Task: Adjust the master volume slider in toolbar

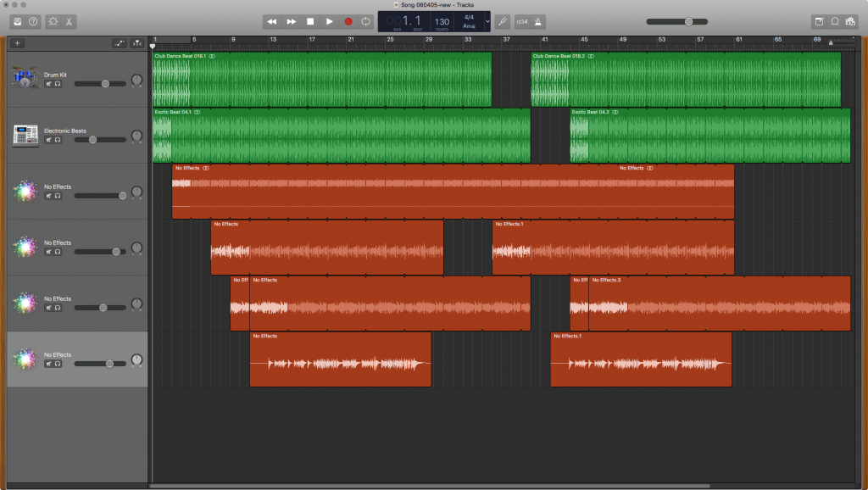Action: pyautogui.click(x=677, y=21)
